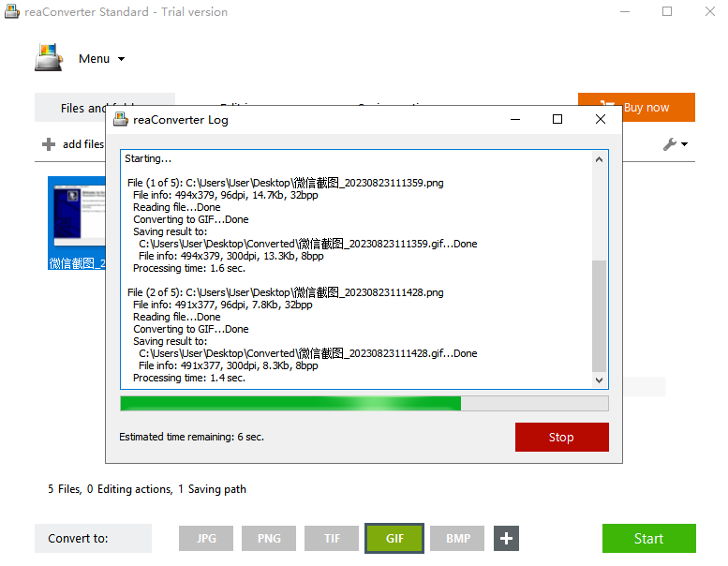Click the reaConverter app logo icon
Screen dimensions: 728x566
point(49,58)
